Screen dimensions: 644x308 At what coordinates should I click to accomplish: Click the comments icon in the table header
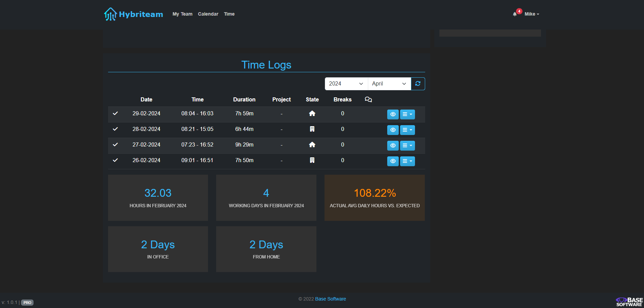pos(368,99)
